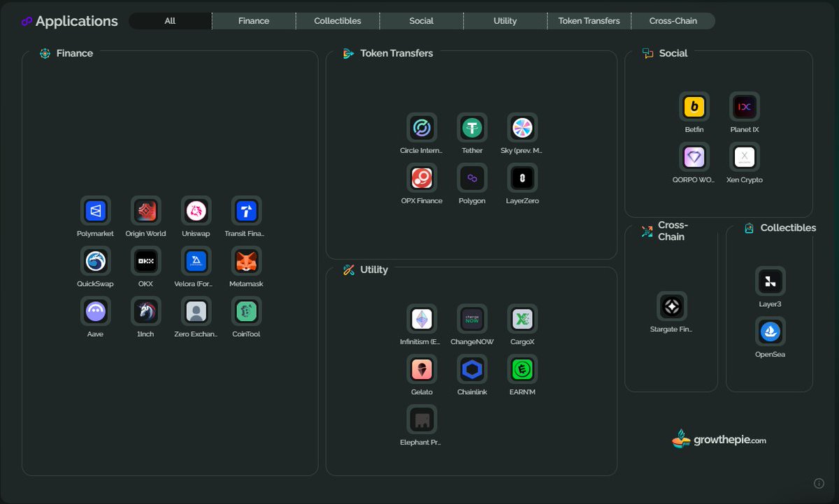Open the Polygon app icon
Viewport: 839px width, 504px height.
point(473,178)
